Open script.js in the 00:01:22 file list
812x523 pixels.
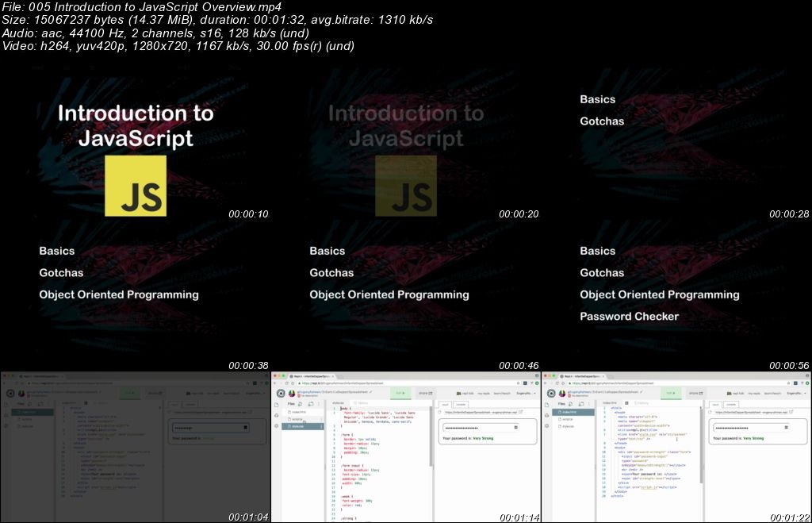573,419
